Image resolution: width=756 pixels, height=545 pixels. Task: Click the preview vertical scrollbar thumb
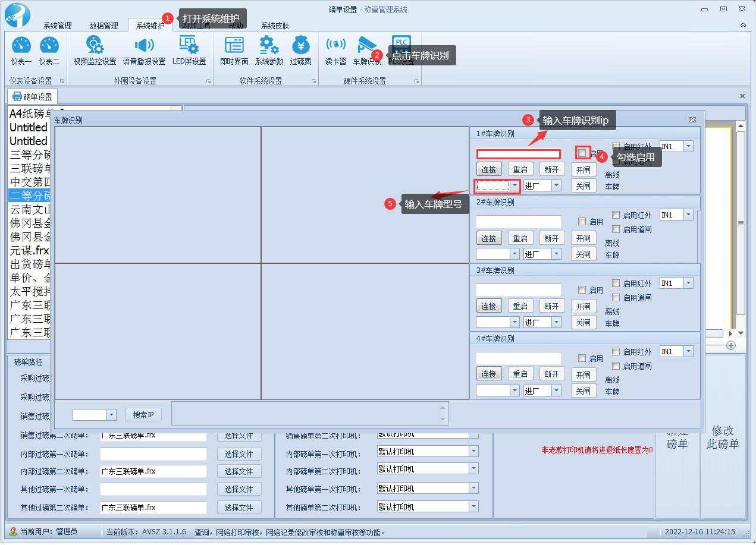pos(741,223)
